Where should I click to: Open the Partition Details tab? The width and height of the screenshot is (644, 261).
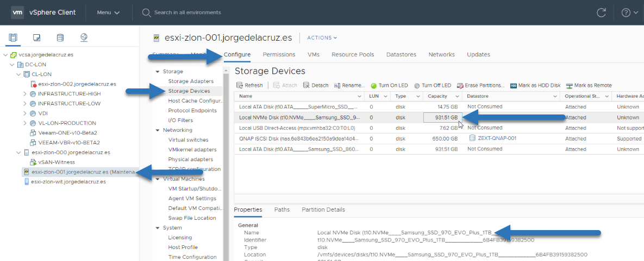(x=323, y=209)
